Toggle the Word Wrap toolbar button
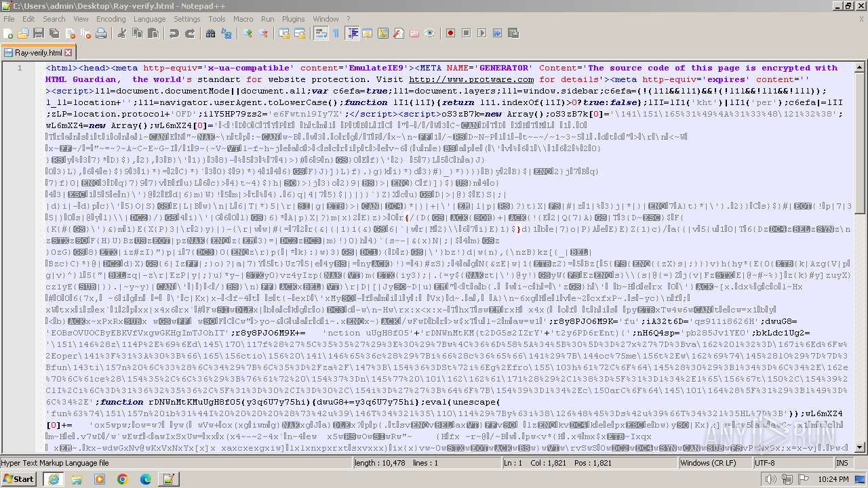 [x=321, y=33]
